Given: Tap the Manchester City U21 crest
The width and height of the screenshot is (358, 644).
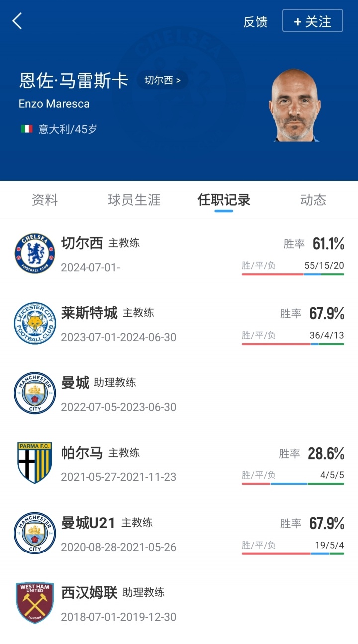Looking at the screenshot, I should (x=35, y=533).
